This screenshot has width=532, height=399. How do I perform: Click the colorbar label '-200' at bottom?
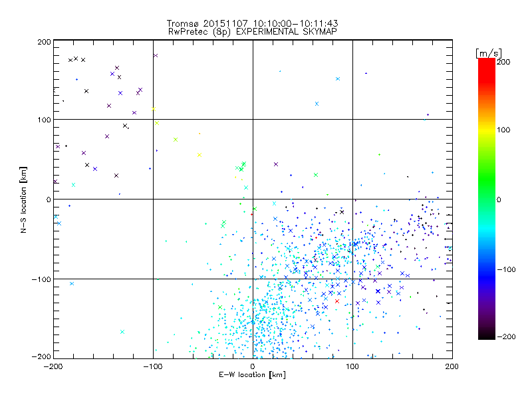click(x=506, y=336)
